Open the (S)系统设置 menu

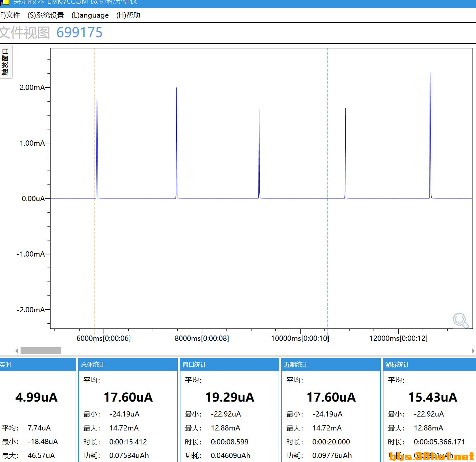coord(46,15)
